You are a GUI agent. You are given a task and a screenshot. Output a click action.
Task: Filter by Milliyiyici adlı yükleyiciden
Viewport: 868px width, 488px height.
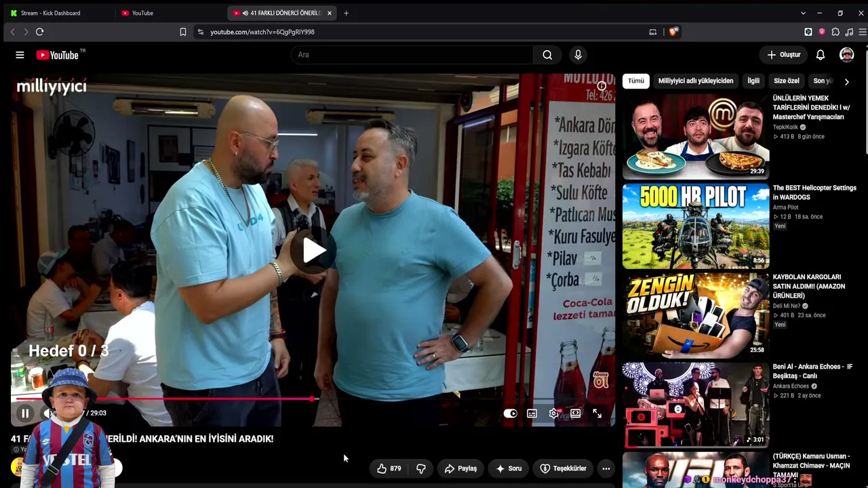[x=696, y=81]
